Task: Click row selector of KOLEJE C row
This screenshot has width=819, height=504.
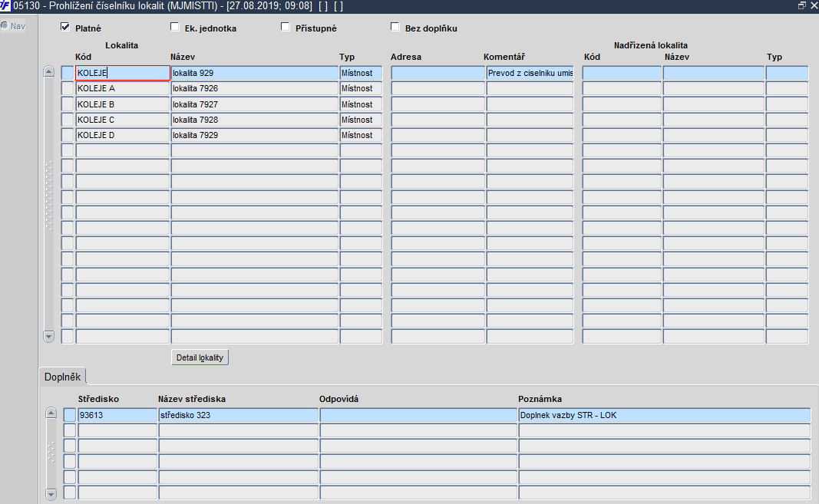Action: tap(68, 120)
